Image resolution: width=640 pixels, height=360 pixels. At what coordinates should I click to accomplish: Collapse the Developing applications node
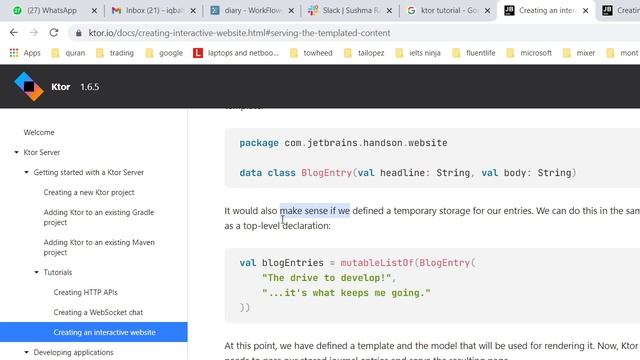(27, 352)
